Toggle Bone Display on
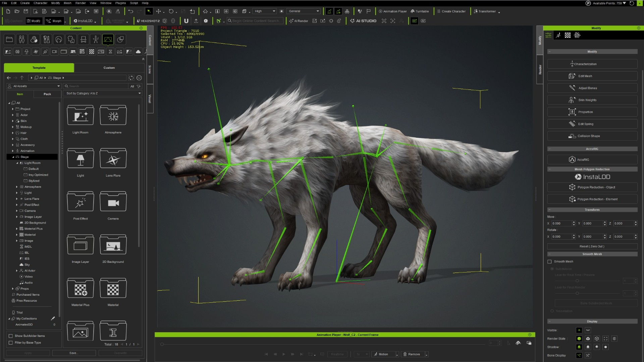644x362 pixels. 579,355
